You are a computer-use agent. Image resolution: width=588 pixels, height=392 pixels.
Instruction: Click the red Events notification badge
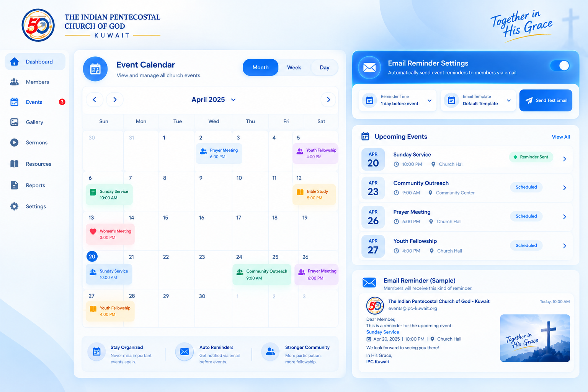point(62,102)
